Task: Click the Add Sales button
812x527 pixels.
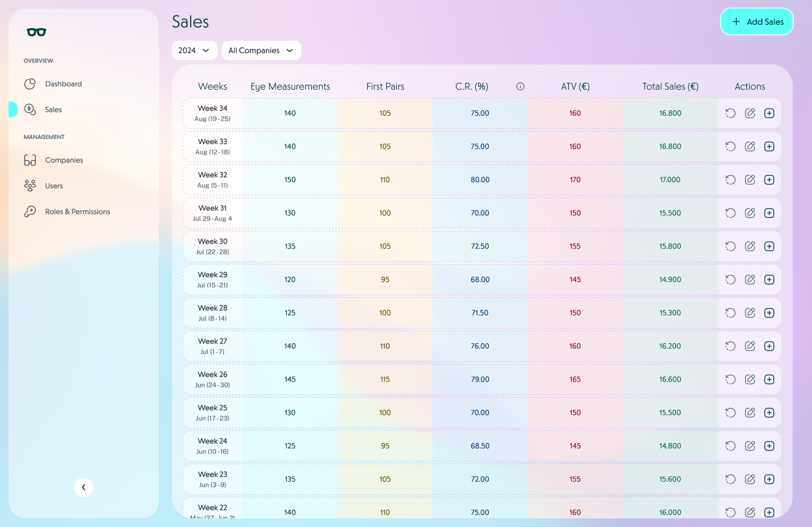Action: [757, 21]
